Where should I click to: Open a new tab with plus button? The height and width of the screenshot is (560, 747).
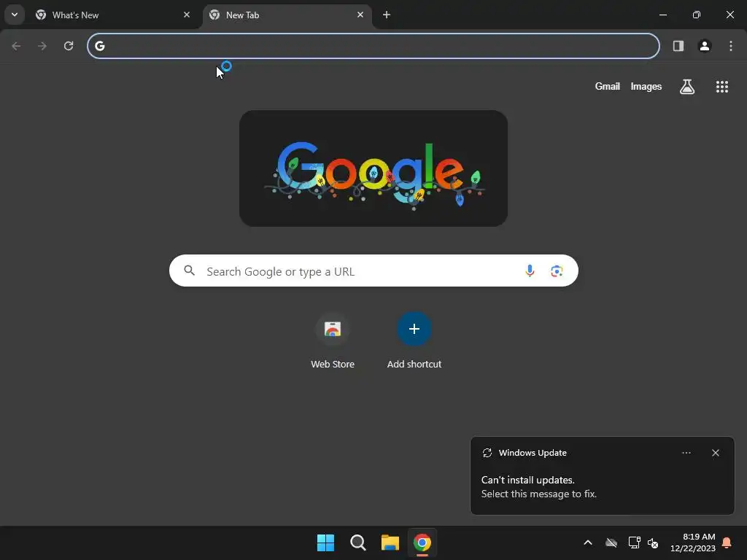pyautogui.click(x=387, y=15)
